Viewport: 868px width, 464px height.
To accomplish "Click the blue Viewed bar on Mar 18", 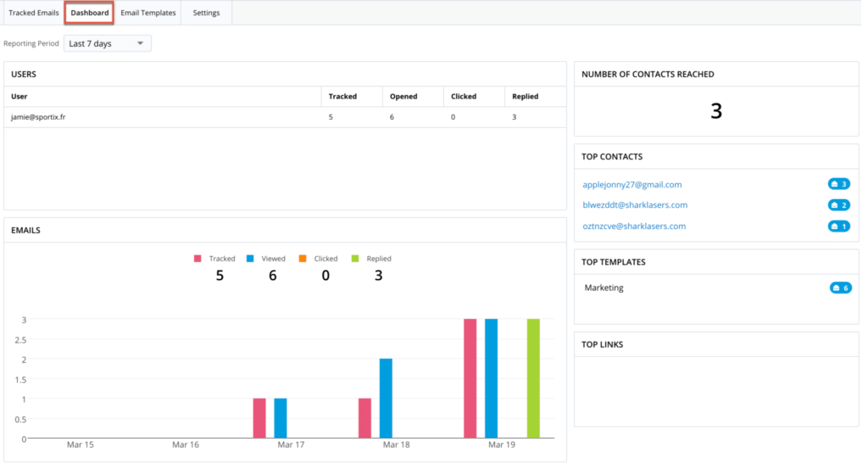I will pyautogui.click(x=386, y=399).
